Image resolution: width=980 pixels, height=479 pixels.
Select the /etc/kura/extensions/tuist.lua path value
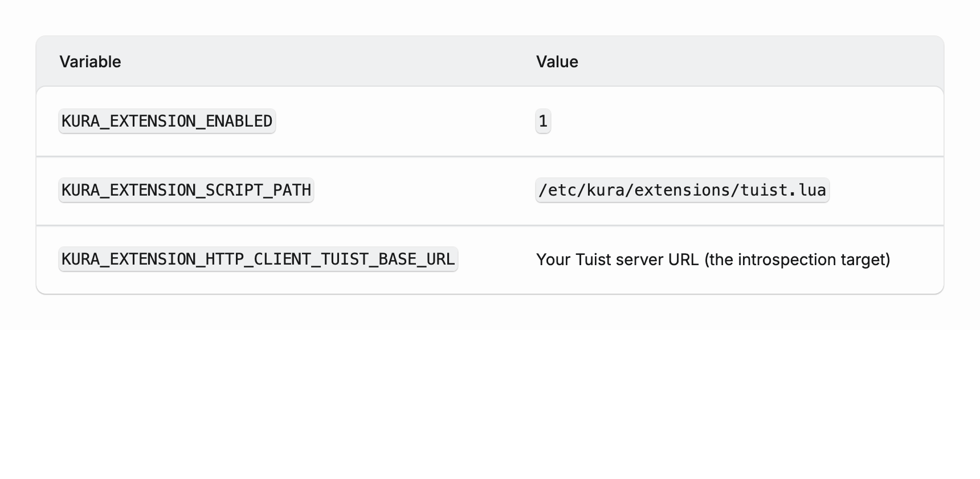pos(682,190)
